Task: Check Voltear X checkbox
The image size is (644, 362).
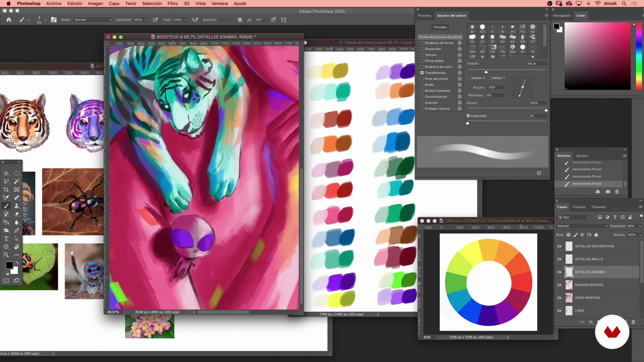Action: tap(468, 78)
